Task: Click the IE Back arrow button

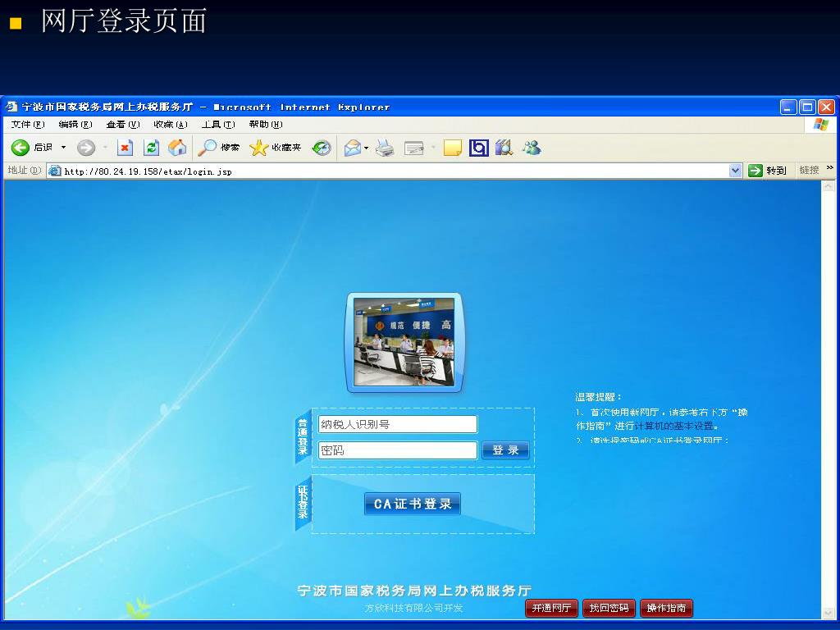Action: pyautogui.click(x=21, y=148)
